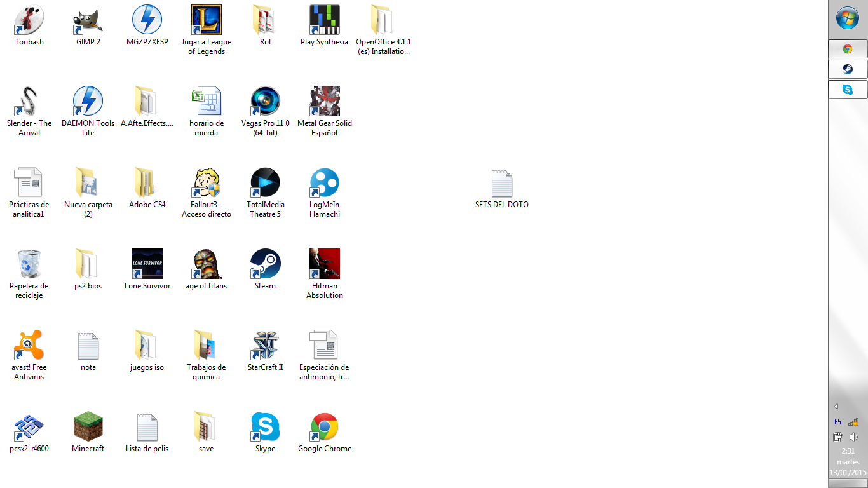The image size is (868, 488).
Task: Open the clock showing 2:31 martes
Action: pos(848,462)
